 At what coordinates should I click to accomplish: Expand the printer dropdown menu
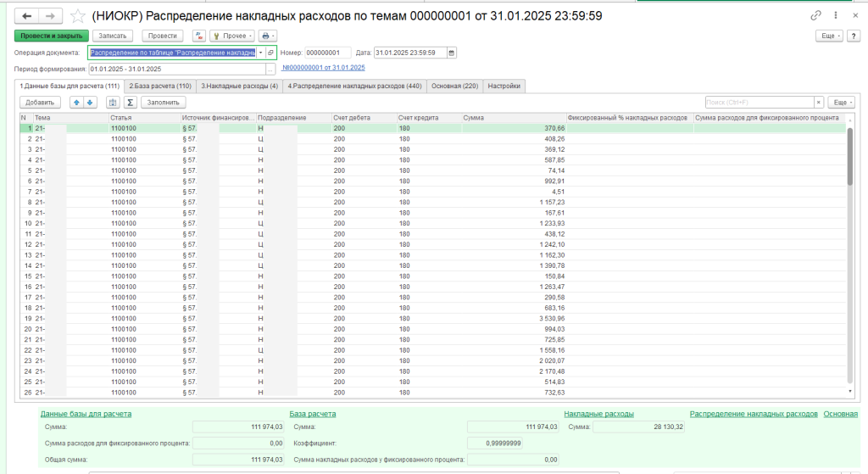click(x=268, y=36)
